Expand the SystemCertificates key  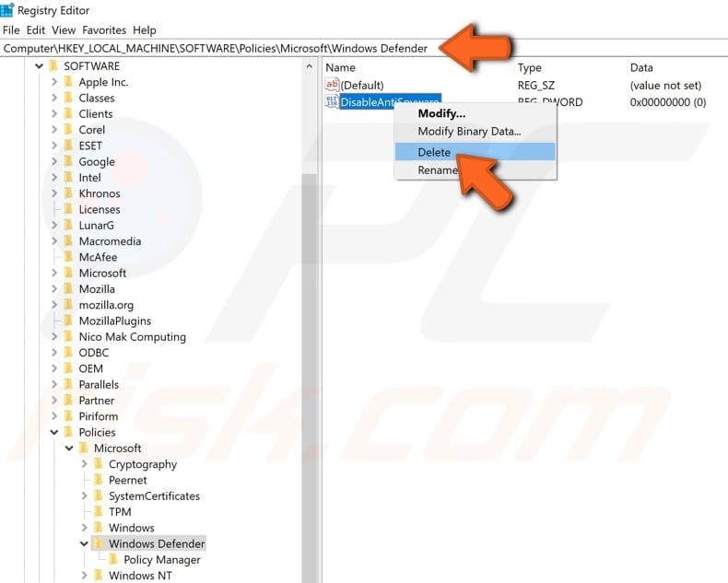[x=84, y=496]
